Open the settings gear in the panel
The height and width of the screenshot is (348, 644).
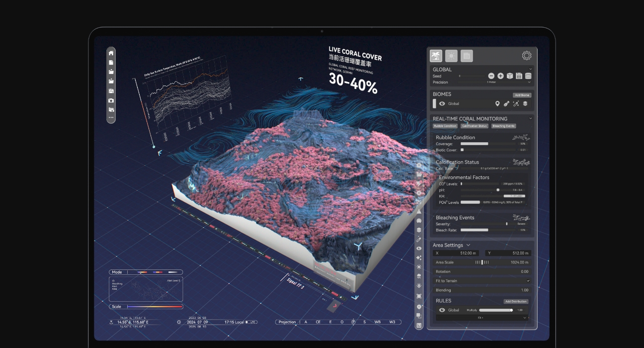526,56
